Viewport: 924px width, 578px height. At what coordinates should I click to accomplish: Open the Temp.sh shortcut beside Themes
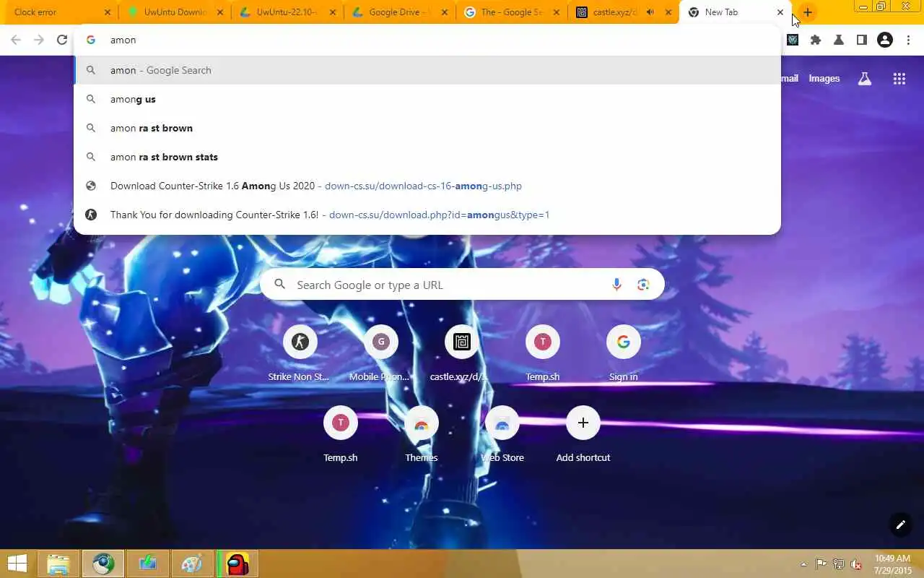[340, 435]
